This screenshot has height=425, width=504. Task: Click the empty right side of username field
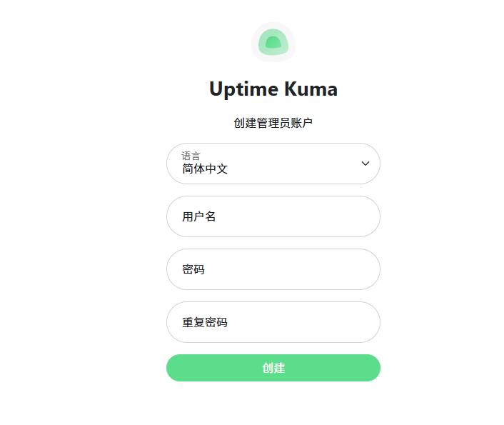tap(321, 216)
